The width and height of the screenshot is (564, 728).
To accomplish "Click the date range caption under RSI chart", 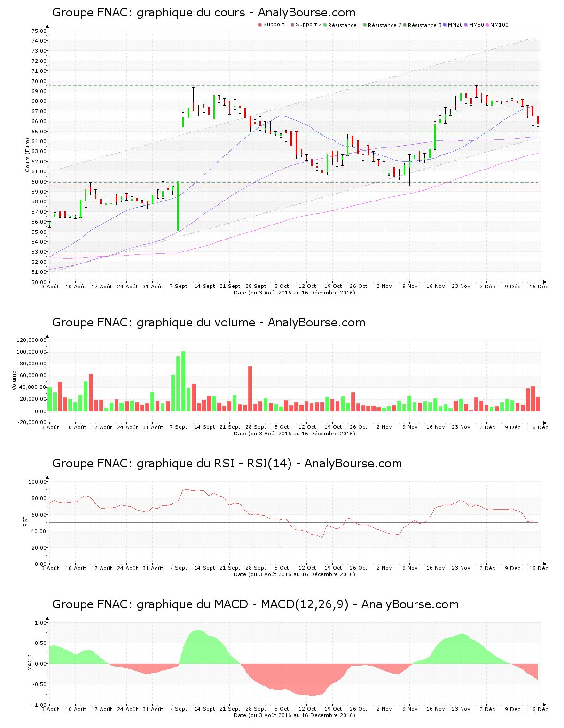I will 294,574.
